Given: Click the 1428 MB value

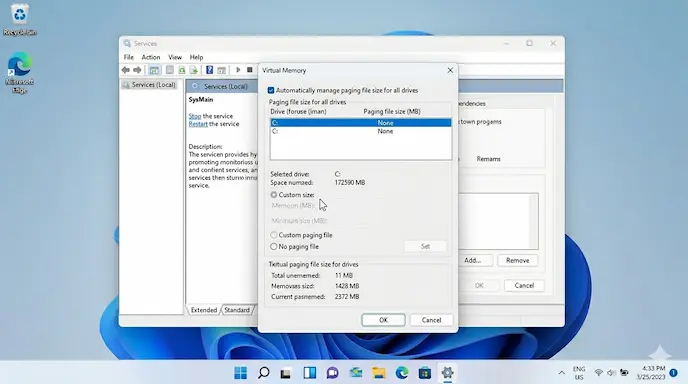Looking at the screenshot, I should pos(347,286).
